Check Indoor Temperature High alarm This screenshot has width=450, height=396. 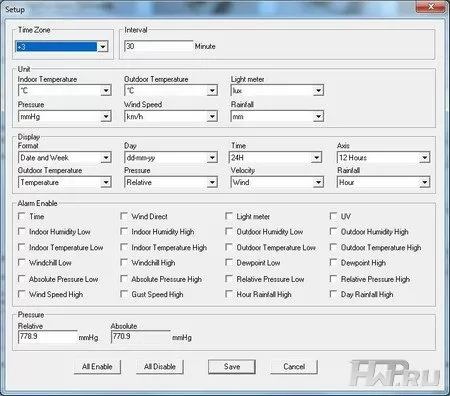pyautogui.click(x=124, y=247)
